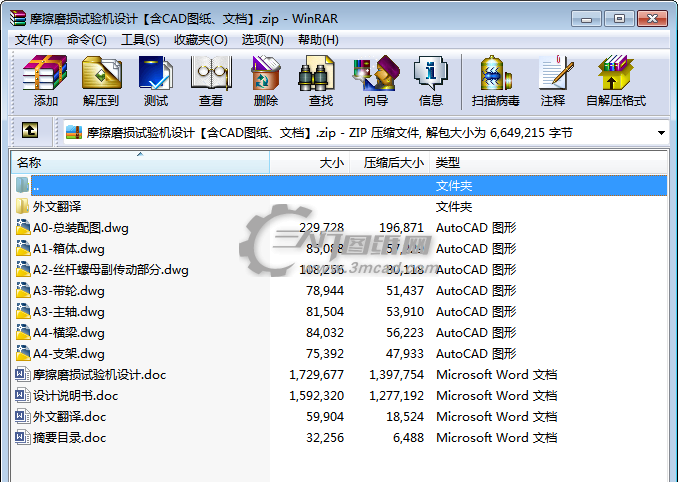Image resolution: width=679 pixels, height=482 pixels.
Task: Sort by 类型 column header
Action: click(x=548, y=162)
